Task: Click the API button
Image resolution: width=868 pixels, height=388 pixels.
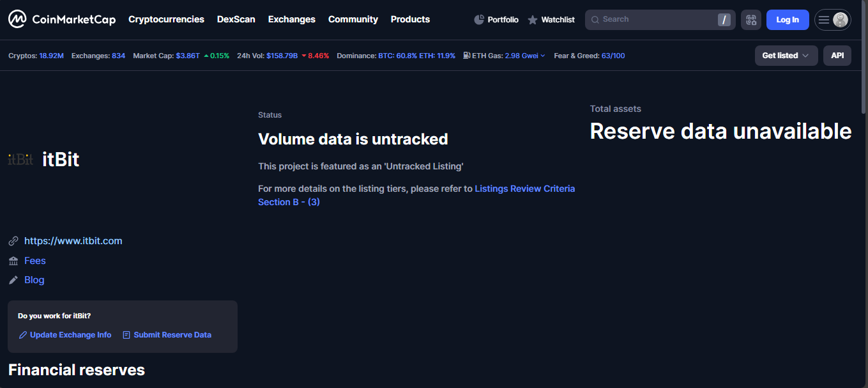Action: click(x=837, y=56)
